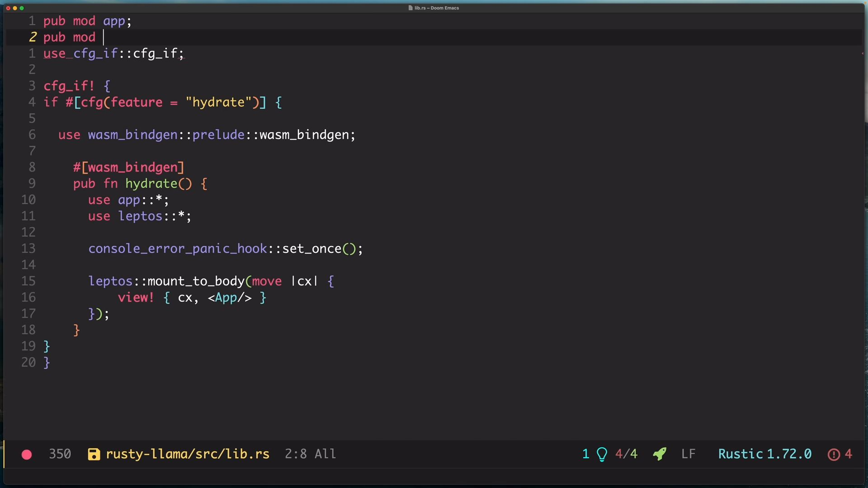Screen dimensions: 868x488
Task: Click the "hydrate" string literal
Action: [x=218, y=103]
